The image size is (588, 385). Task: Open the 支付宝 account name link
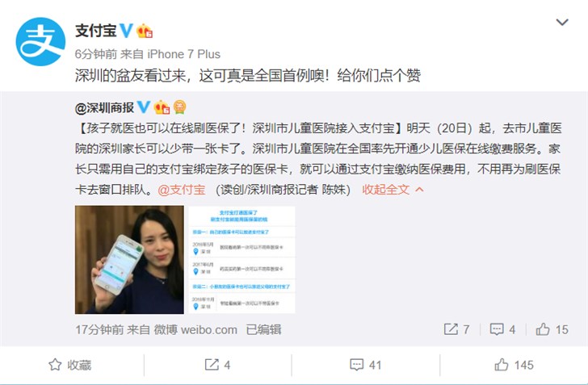96,31
